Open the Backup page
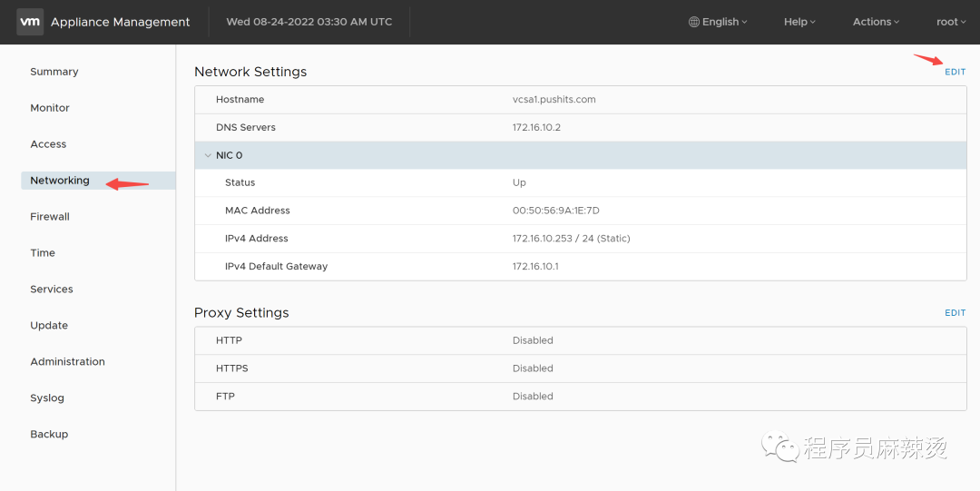The height and width of the screenshot is (491, 980). coord(49,435)
